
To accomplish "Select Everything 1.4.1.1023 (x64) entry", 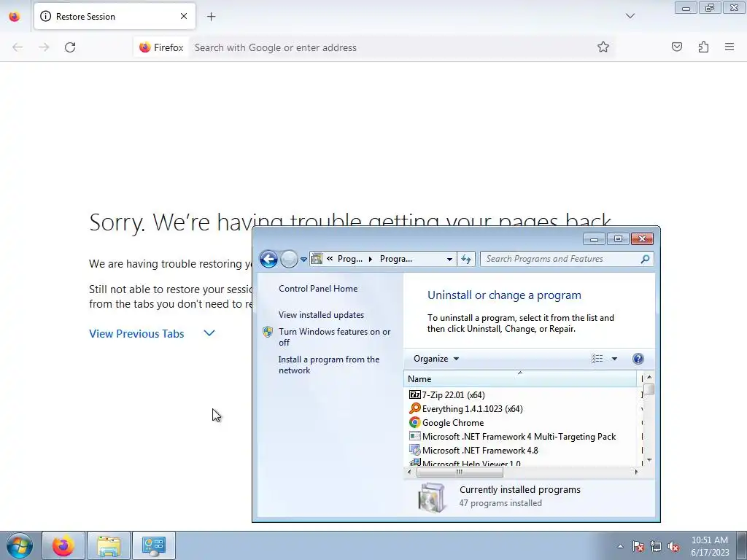I will pos(472,408).
